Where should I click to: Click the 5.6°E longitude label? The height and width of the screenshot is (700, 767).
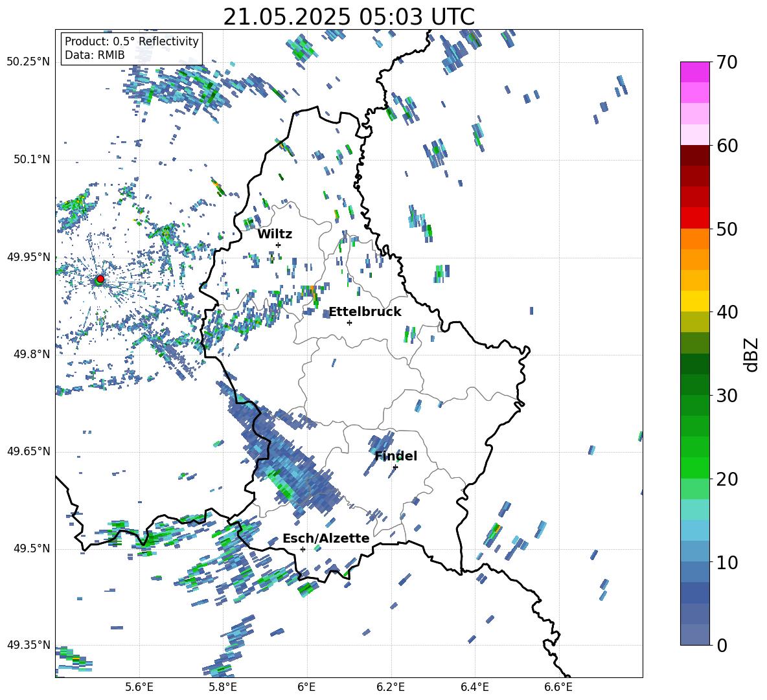tap(139, 687)
